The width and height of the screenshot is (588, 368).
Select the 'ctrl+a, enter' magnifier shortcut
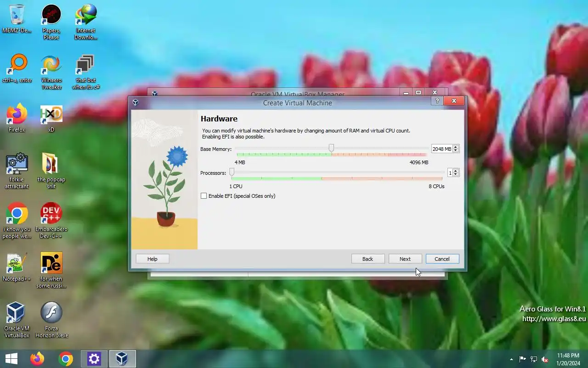pos(17,69)
